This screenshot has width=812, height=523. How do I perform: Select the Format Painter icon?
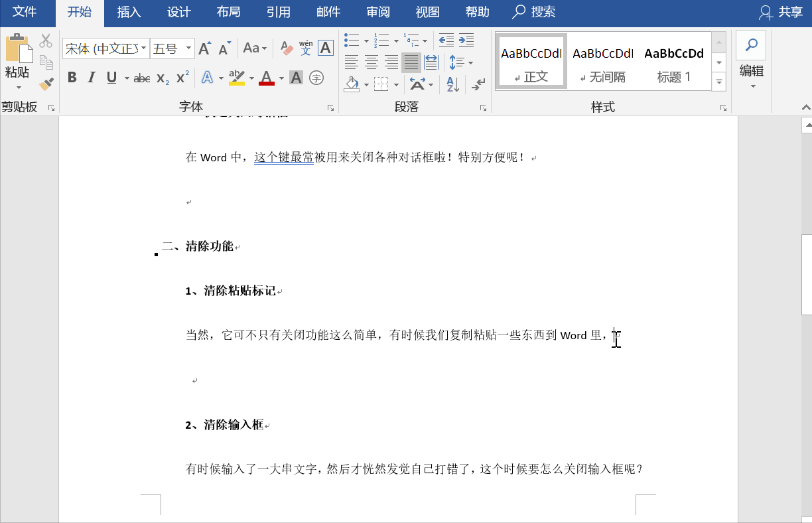[46, 84]
